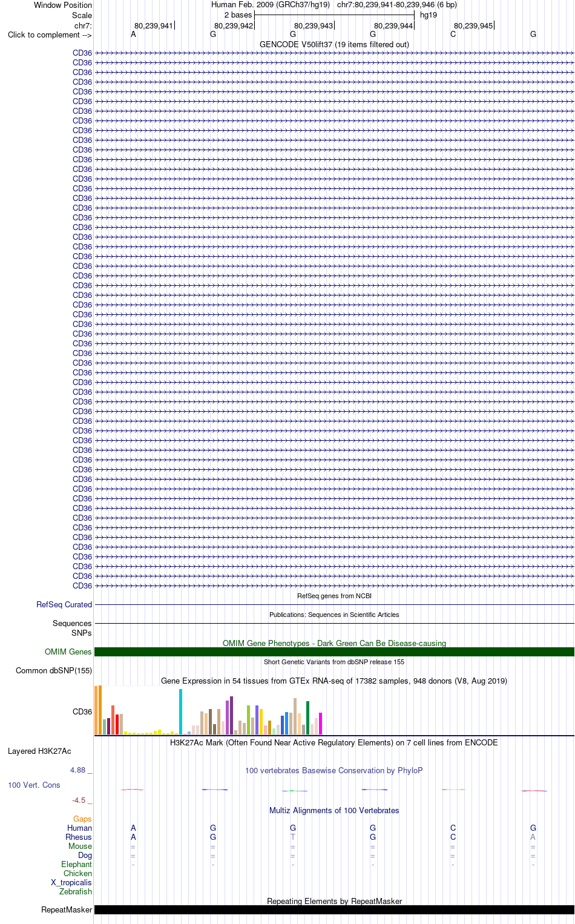
Task: Click the T base in Rhesus row
Action: [x=293, y=837]
